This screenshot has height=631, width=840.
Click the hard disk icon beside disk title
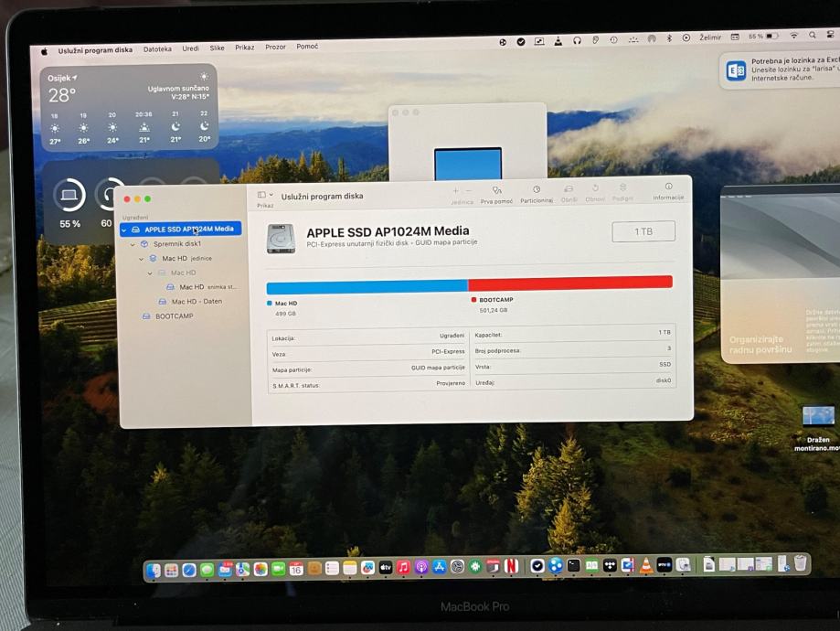tap(281, 239)
